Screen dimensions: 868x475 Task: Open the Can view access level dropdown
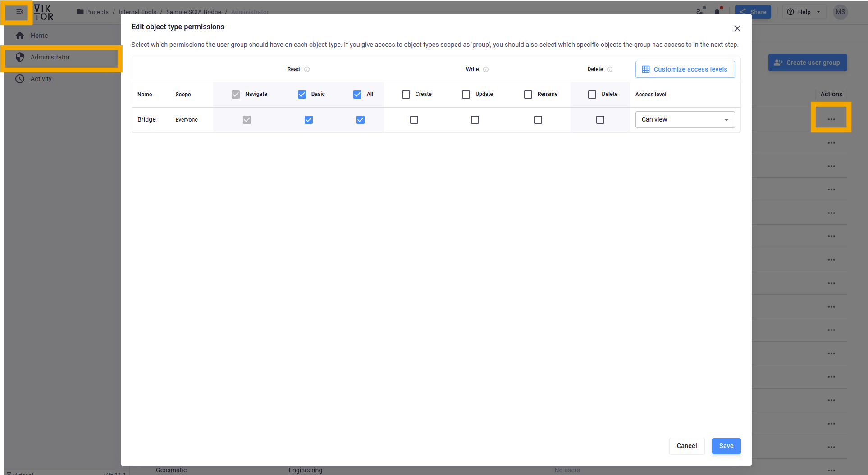click(685, 120)
